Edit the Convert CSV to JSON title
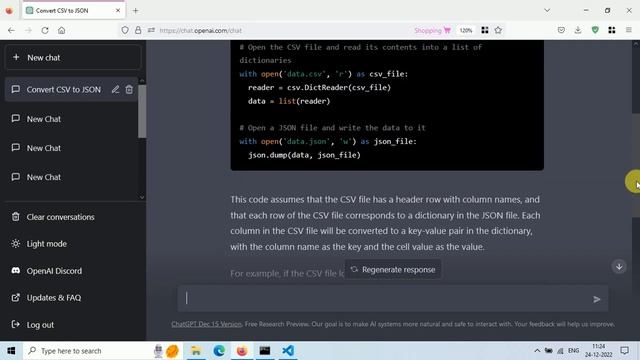 pyautogui.click(x=116, y=89)
